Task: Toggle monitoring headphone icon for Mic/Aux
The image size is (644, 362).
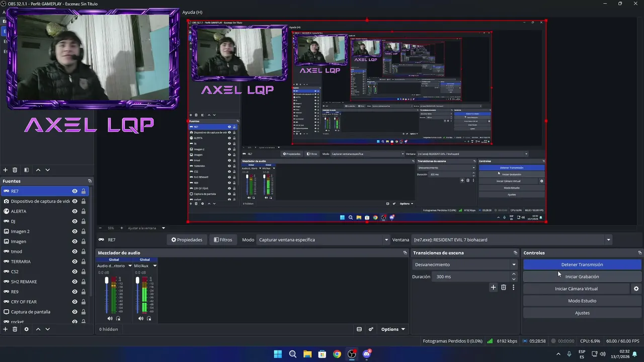Action: tap(149, 318)
